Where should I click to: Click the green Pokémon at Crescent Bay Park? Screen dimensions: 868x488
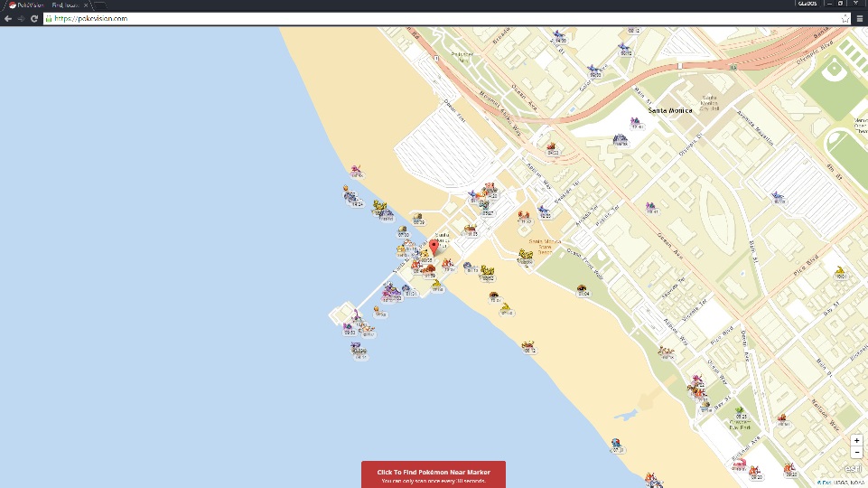coord(740,411)
